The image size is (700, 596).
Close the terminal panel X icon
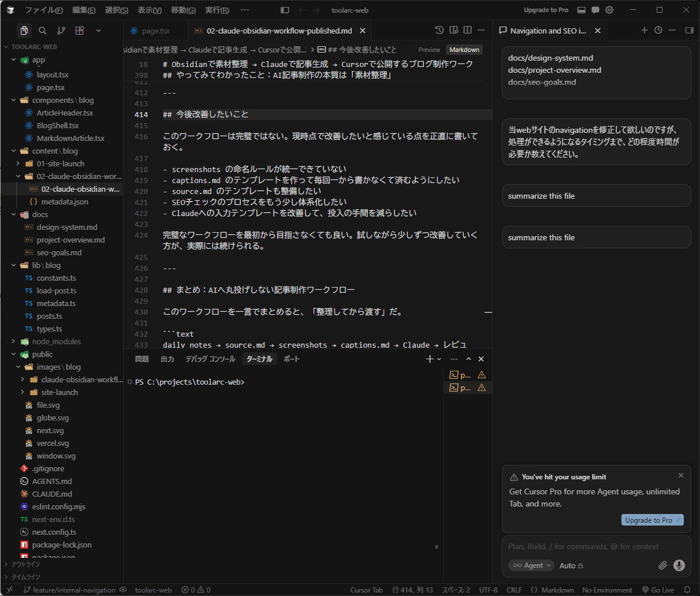481,359
